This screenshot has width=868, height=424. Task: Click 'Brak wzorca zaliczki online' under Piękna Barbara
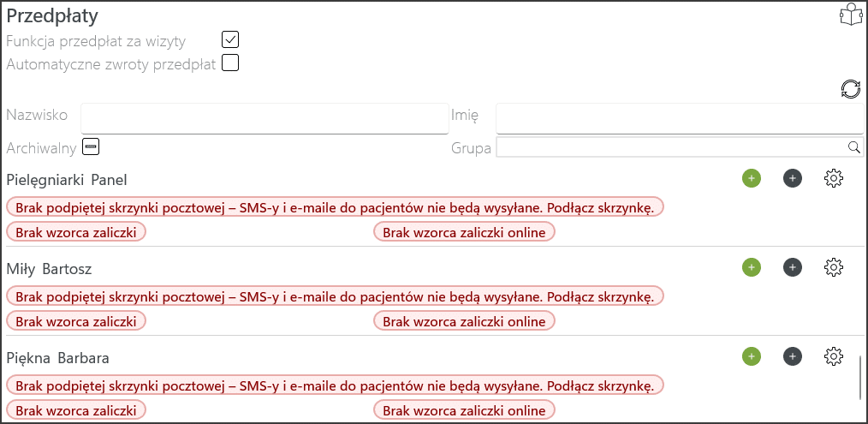coord(464,410)
